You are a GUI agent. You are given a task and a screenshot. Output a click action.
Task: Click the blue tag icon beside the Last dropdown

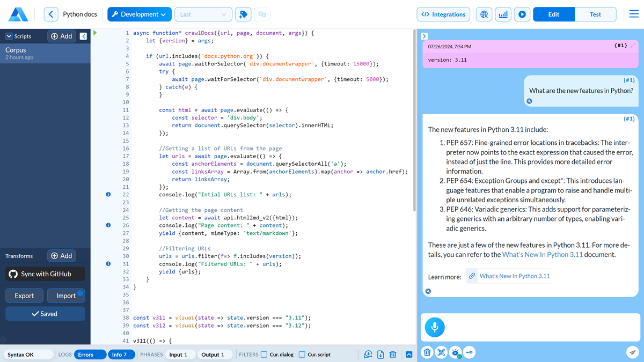click(x=243, y=14)
